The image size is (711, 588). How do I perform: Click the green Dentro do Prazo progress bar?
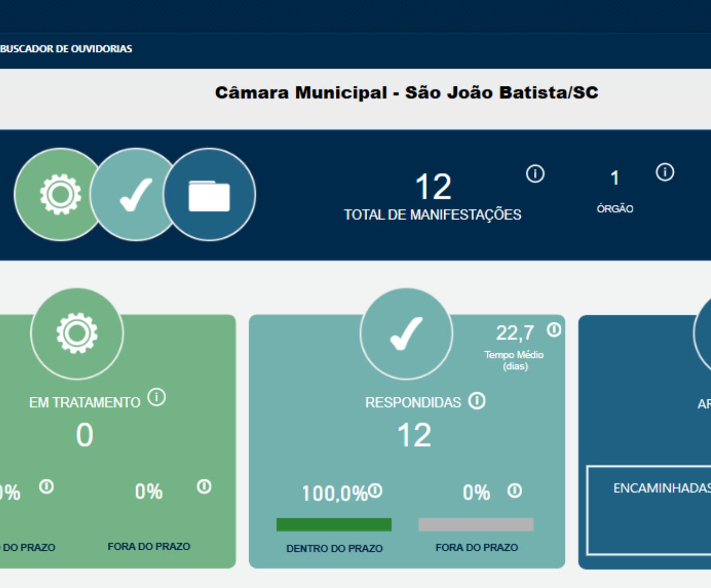334,525
